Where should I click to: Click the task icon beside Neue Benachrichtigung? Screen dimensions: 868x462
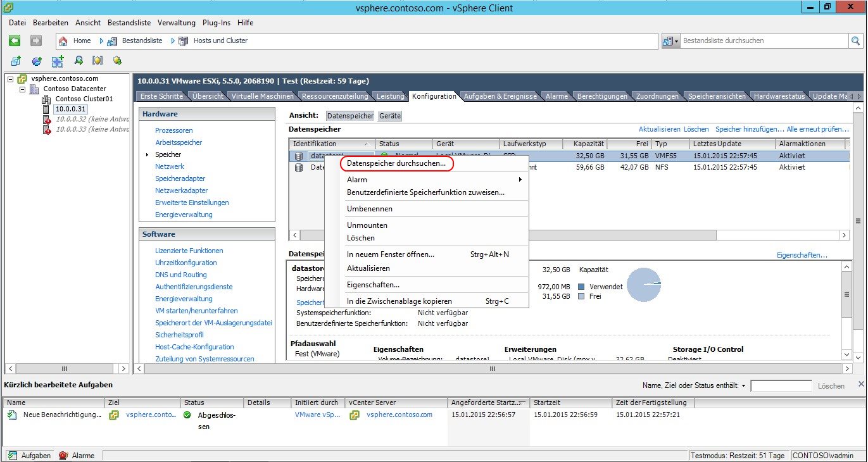[12, 415]
